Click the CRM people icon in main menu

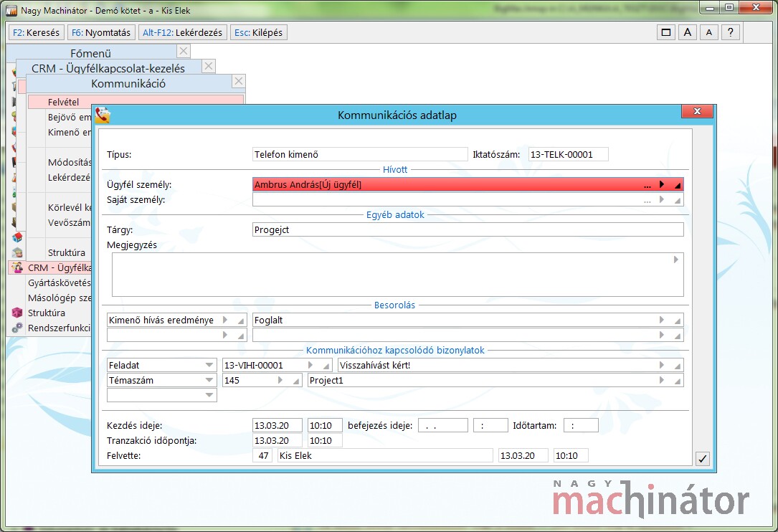[x=17, y=268]
